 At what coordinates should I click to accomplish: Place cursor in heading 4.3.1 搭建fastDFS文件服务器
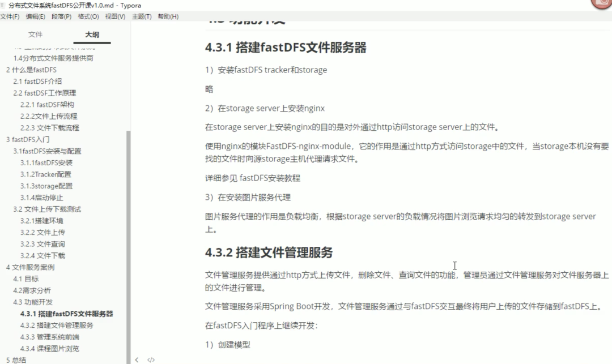[286, 48]
